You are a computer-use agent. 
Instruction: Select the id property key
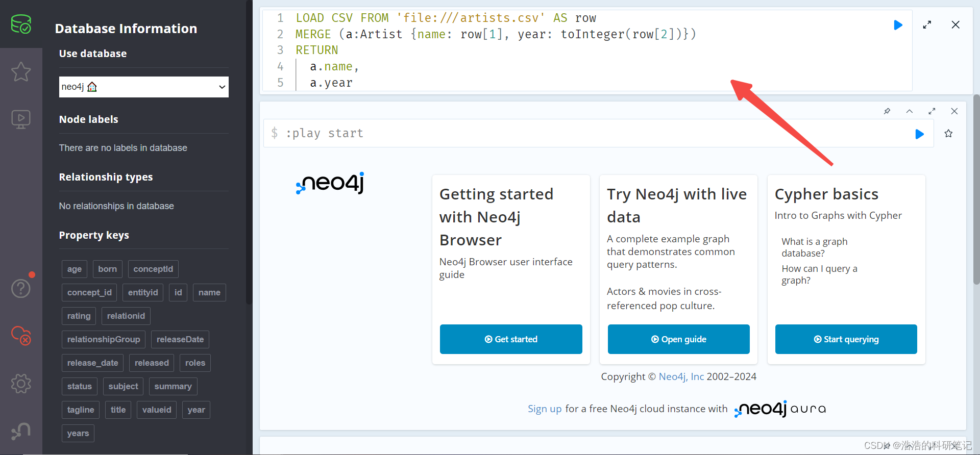click(x=178, y=292)
